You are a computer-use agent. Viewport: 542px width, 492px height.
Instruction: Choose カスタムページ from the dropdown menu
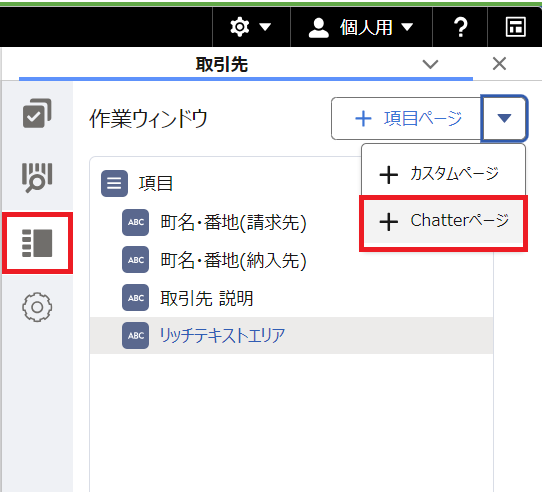click(443, 174)
